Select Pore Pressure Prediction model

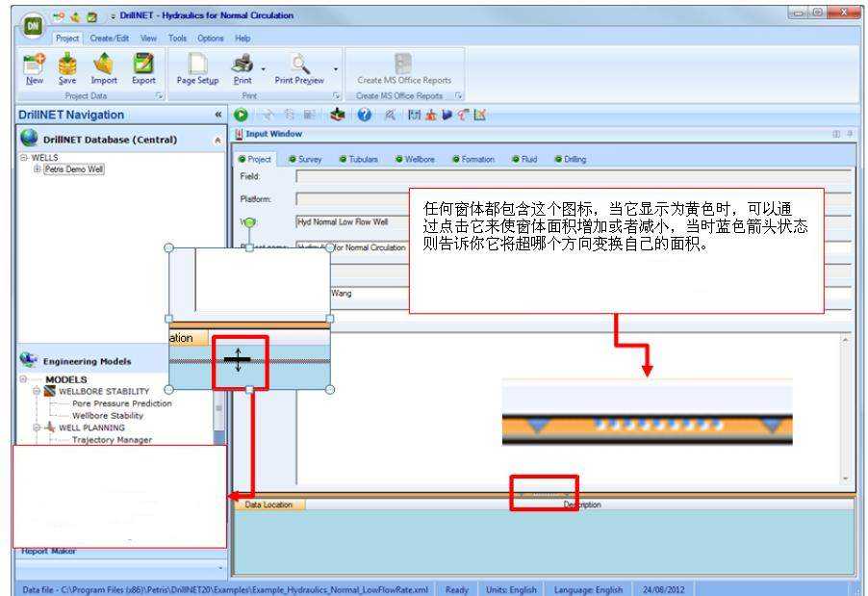pyautogui.click(x=122, y=403)
